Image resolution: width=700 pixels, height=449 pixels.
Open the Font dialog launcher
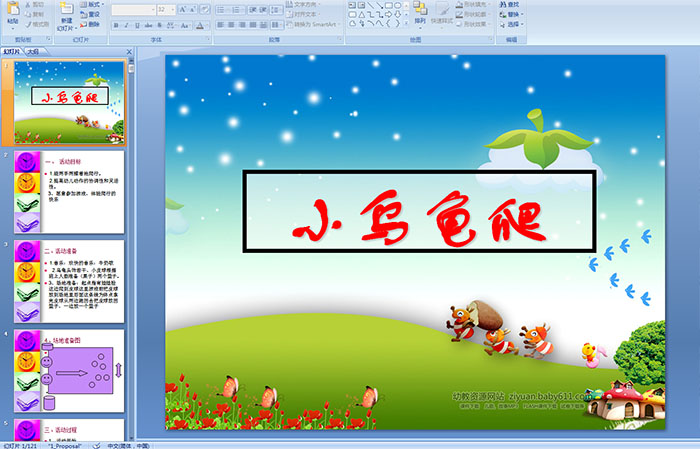pyautogui.click(x=208, y=39)
